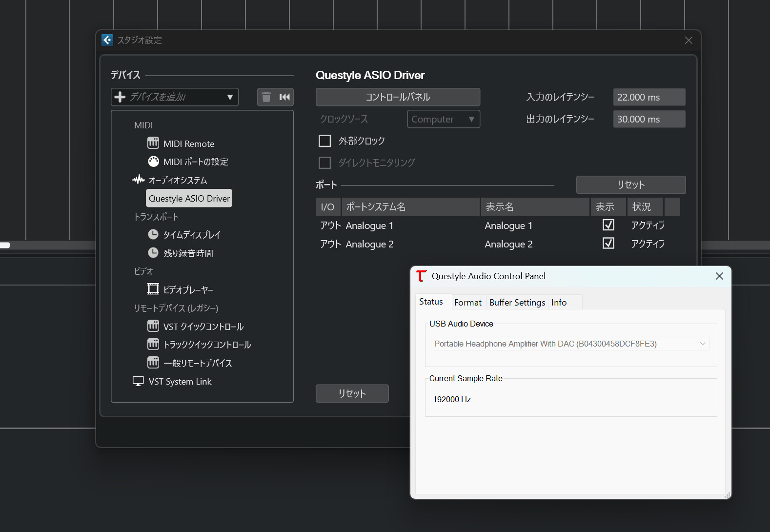The height and width of the screenshot is (532, 770).
Task: Select the VST System Link monitor icon
Action: pyautogui.click(x=138, y=381)
